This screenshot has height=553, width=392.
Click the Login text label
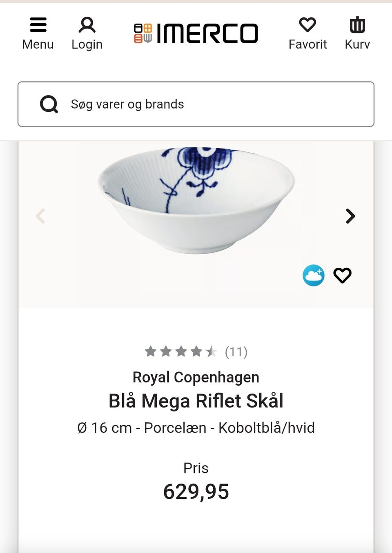point(87,44)
